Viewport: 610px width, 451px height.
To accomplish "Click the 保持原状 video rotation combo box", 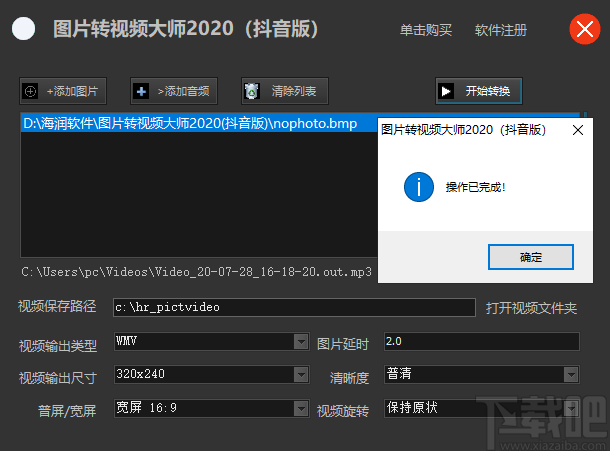I will coord(482,408).
